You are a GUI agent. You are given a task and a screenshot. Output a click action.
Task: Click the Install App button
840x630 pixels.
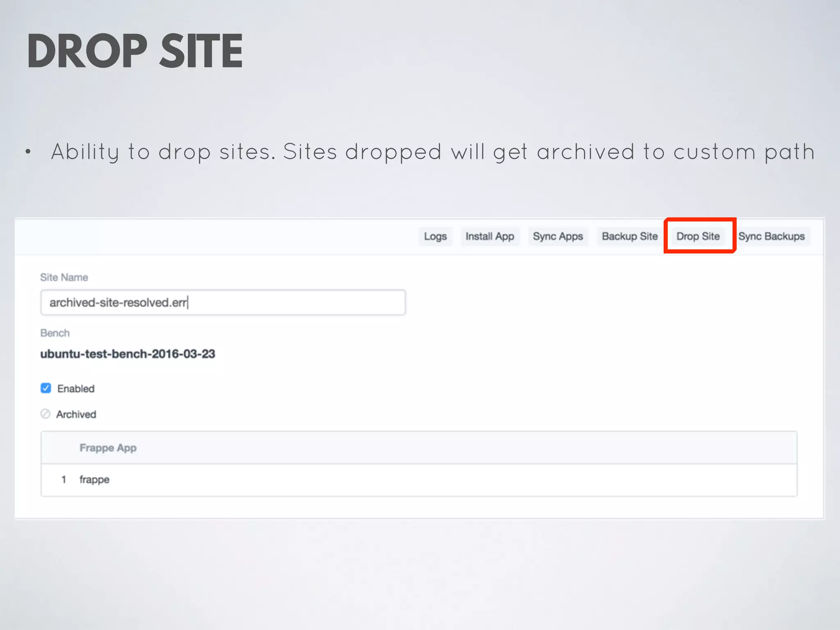tap(490, 237)
